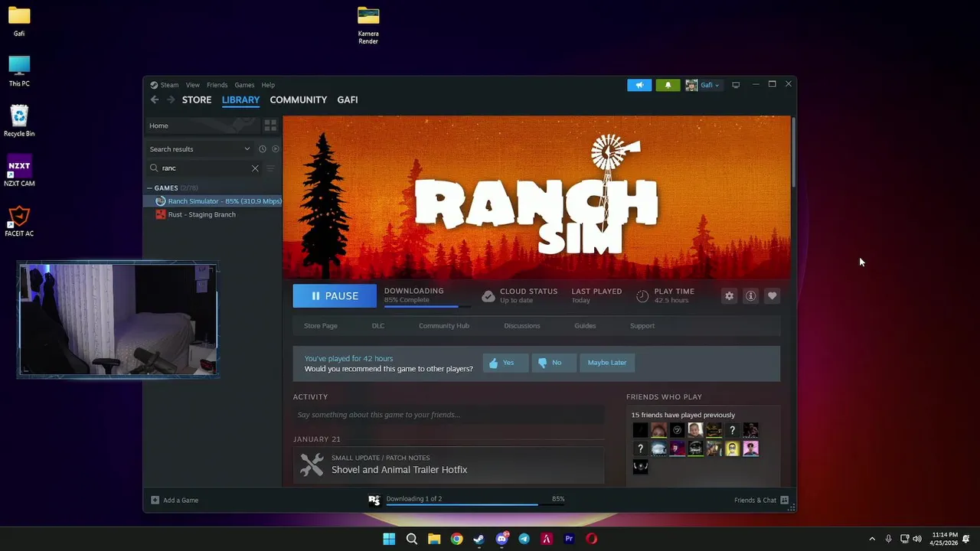Open Windows taskbar search

coord(411,539)
